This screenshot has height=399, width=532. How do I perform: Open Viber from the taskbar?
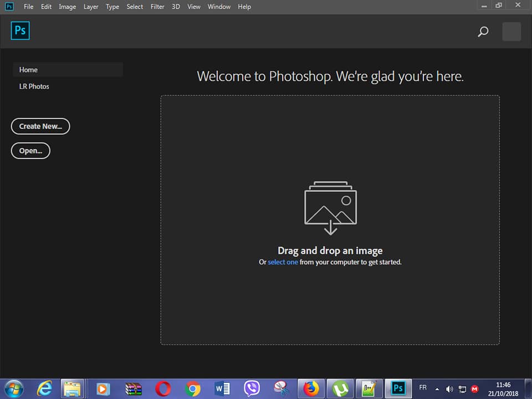(x=252, y=389)
